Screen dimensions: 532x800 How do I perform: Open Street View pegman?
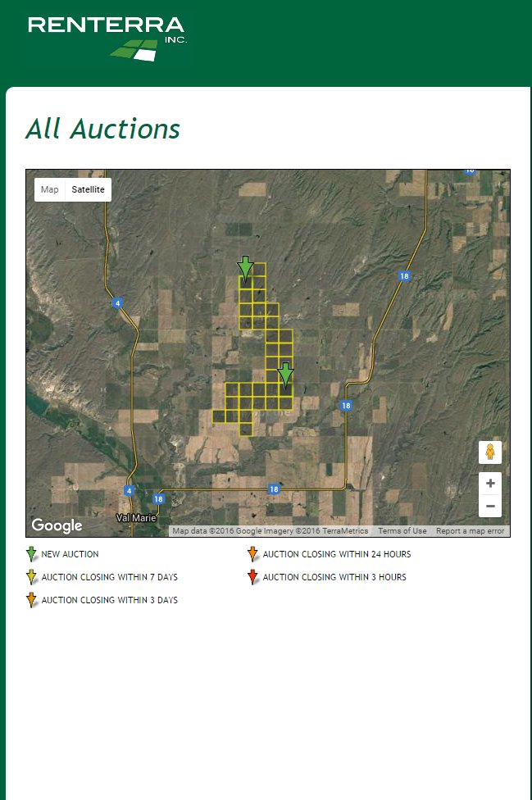point(490,452)
